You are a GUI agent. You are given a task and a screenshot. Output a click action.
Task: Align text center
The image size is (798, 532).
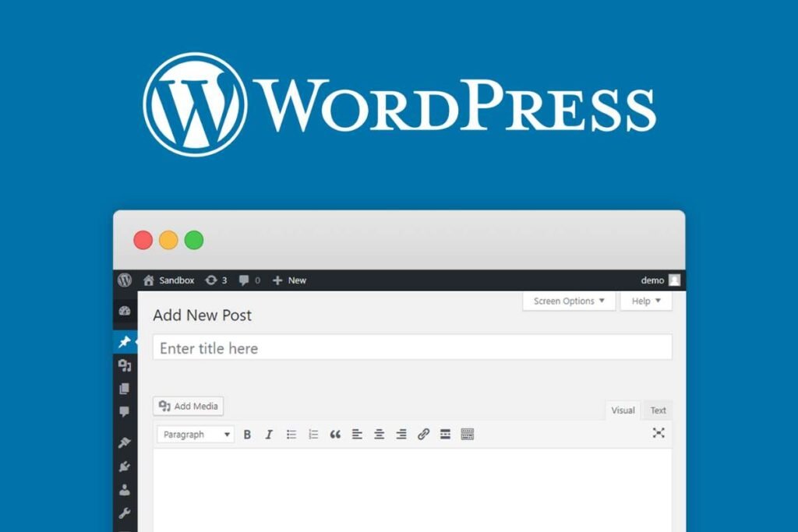click(x=380, y=435)
